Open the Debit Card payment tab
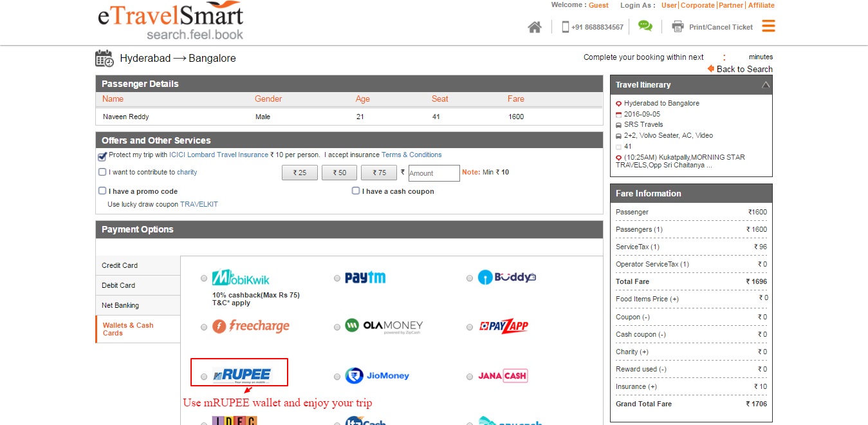Viewport: 868px width, 425px height. click(138, 285)
